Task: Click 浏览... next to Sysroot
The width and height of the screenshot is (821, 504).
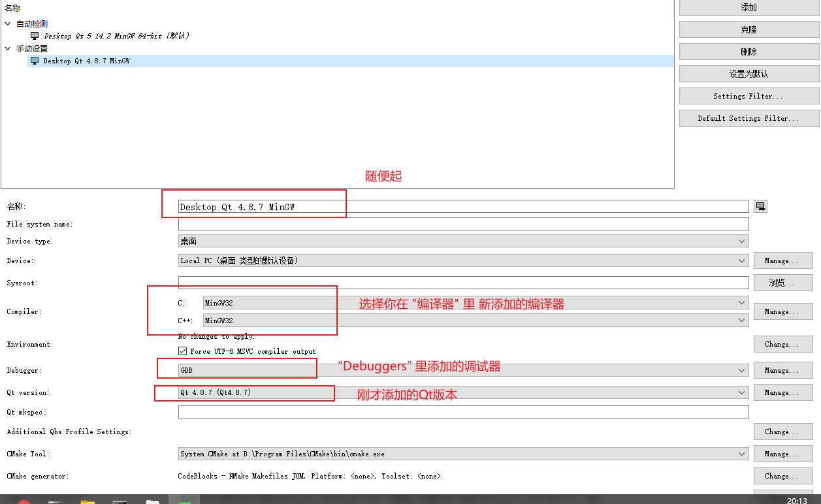Action: click(x=783, y=283)
